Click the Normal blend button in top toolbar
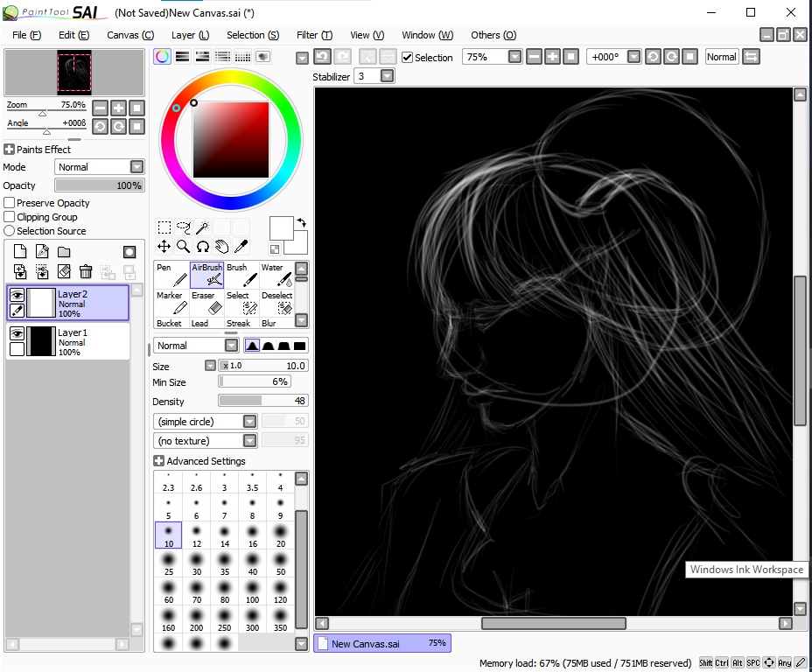This screenshot has height=672, width=812. coord(721,56)
